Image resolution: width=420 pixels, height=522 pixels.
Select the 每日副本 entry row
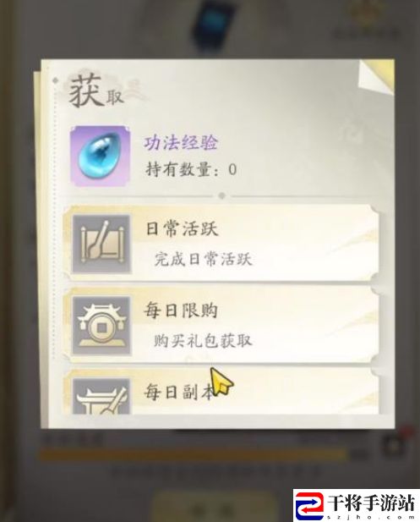pyautogui.click(x=221, y=392)
